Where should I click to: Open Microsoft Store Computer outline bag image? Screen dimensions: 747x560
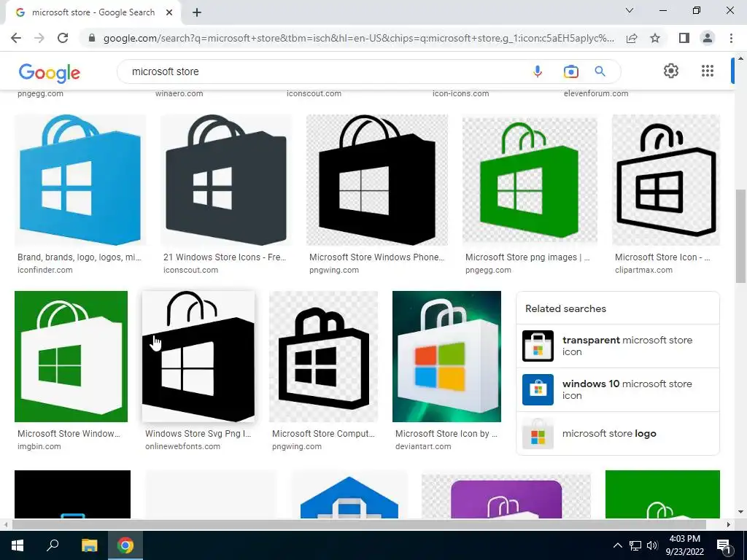coord(323,356)
